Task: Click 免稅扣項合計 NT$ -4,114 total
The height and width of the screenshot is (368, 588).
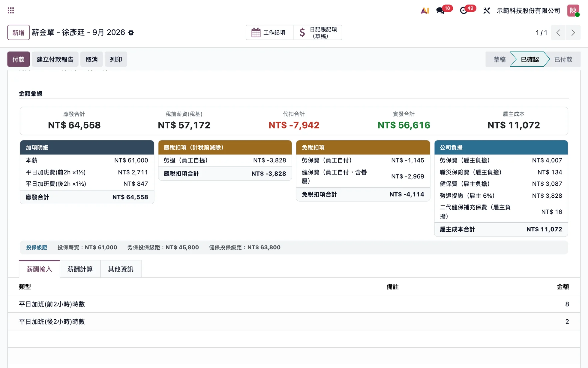Action: tap(363, 194)
